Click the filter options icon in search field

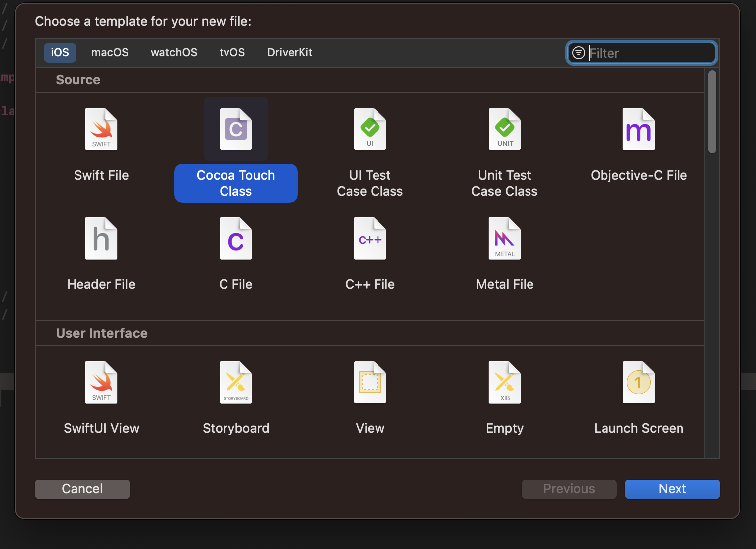(x=579, y=53)
